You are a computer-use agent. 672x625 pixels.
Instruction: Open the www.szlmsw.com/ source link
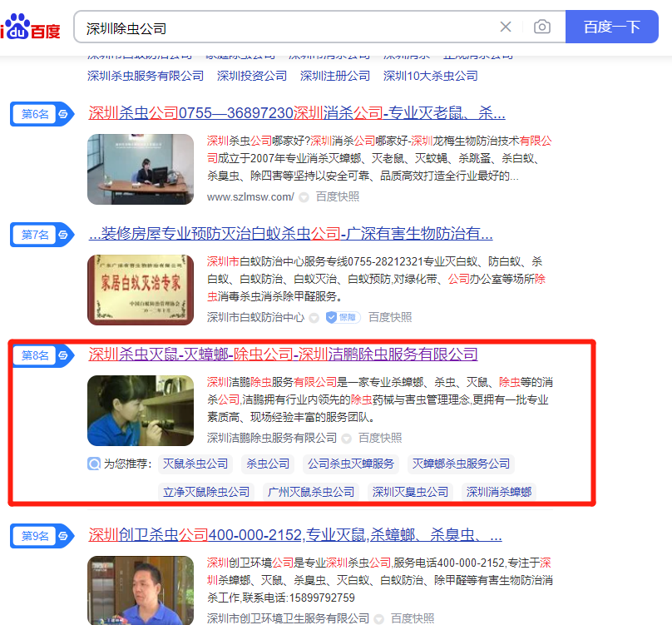pyautogui.click(x=250, y=197)
